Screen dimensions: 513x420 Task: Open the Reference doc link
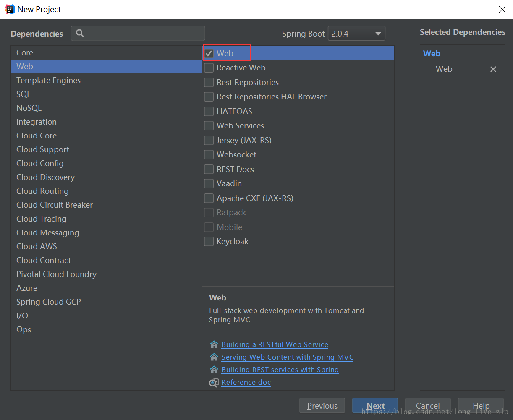[x=246, y=382]
